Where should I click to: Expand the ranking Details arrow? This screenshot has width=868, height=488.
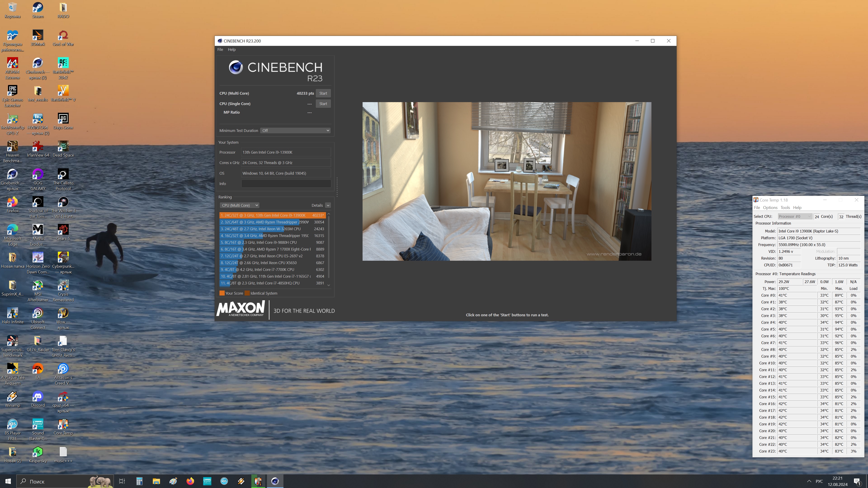328,205
